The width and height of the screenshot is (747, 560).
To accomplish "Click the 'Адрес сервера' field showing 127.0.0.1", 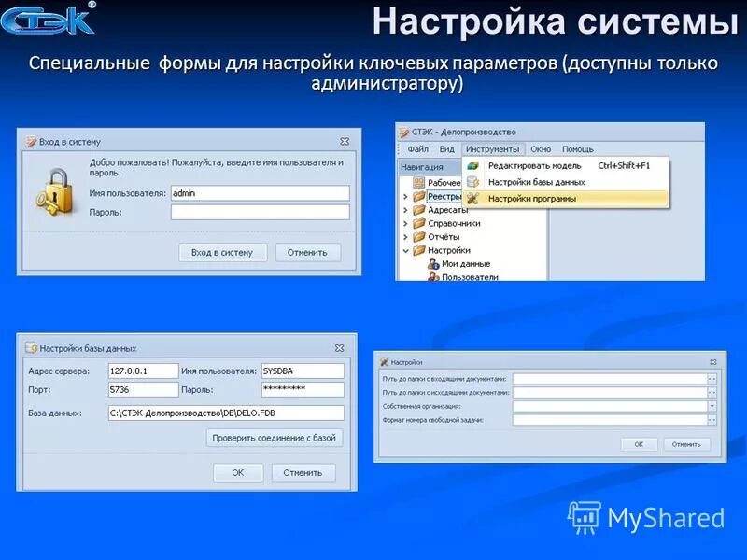I will (144, 371).
